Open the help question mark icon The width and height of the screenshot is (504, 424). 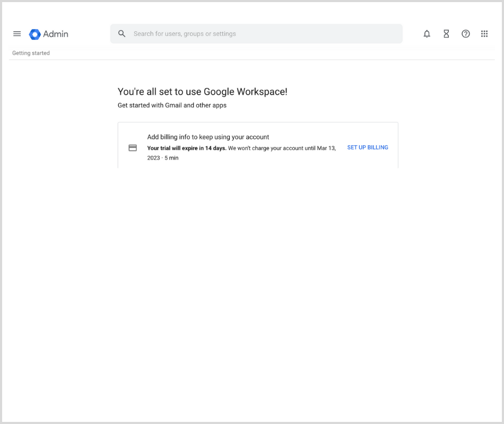click(465, 34)
